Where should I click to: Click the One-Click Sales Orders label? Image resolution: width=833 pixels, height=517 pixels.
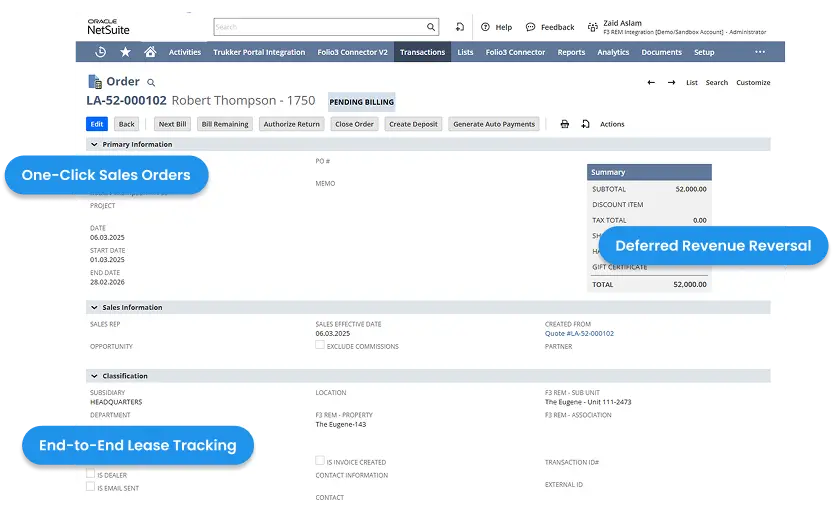pos(106,175)
